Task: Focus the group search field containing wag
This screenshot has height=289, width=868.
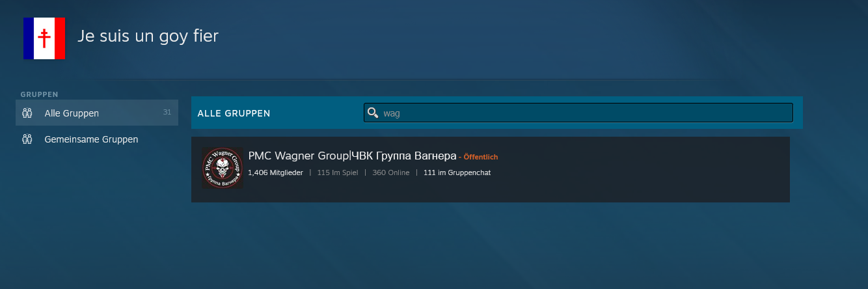Action: 586,113
